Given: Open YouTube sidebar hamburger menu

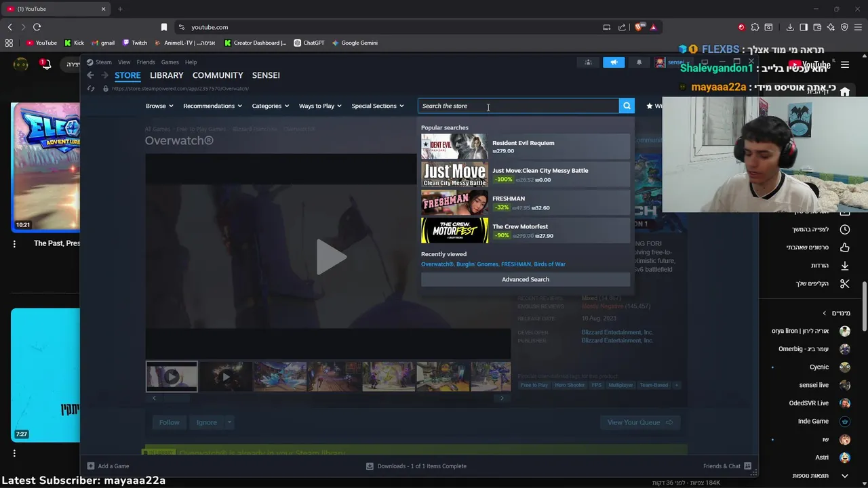Looking at the screenshot, I should pos(845,65).
